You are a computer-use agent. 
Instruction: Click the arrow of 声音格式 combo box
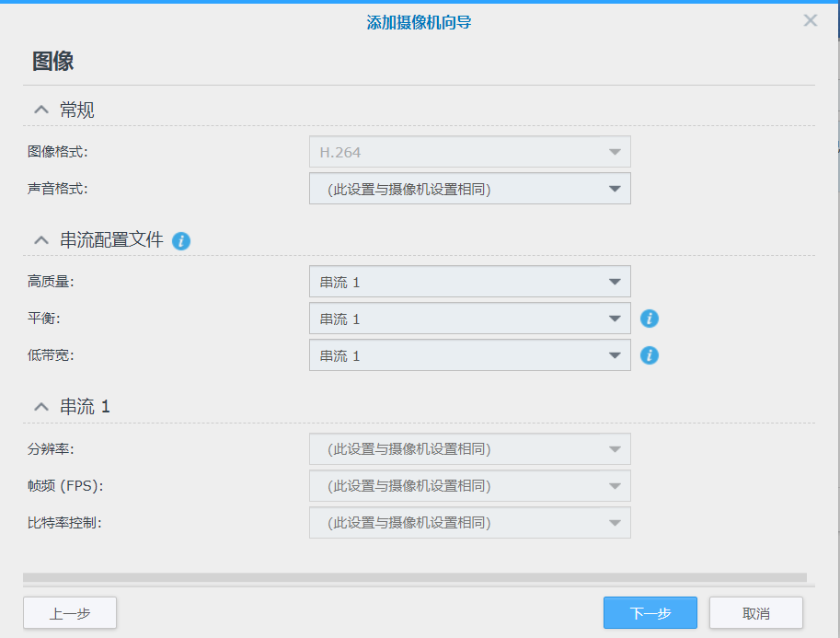[x=615, y=189]
